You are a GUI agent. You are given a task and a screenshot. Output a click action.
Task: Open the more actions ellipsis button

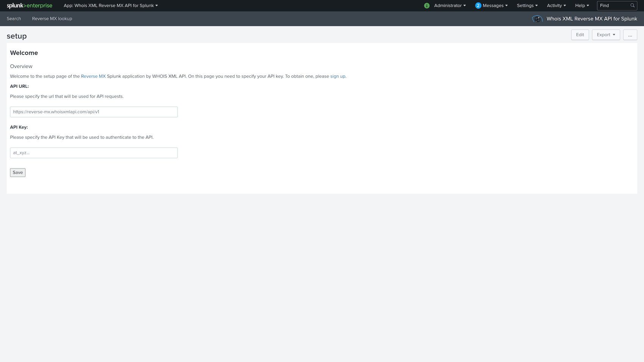point(630,35)
